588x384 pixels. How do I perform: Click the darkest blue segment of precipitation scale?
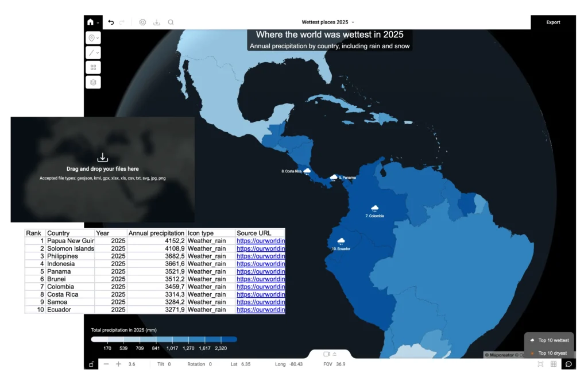229,339
